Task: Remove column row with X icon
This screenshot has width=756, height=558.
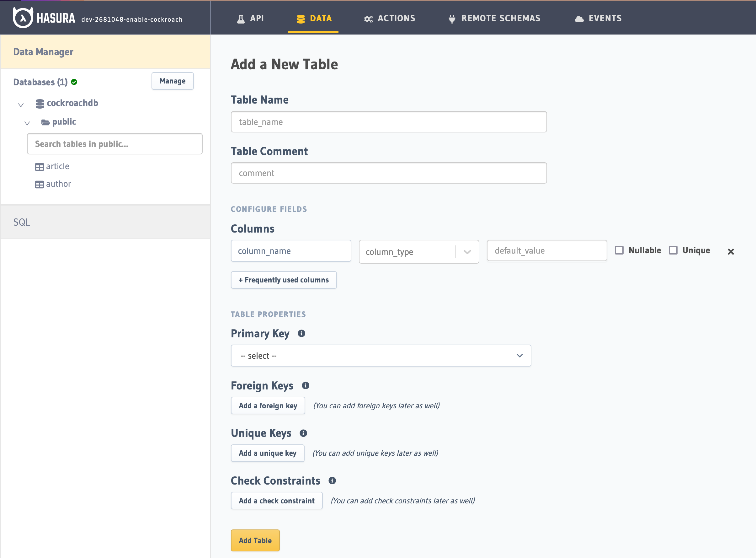Action: [x=731, y=252]
